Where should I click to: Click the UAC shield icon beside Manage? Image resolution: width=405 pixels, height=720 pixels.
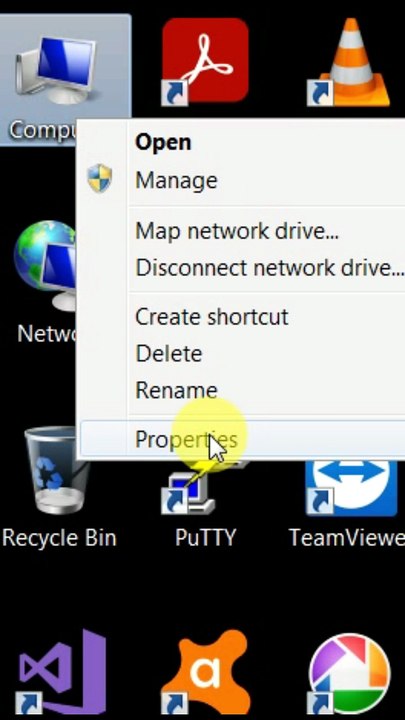(100, 178)
